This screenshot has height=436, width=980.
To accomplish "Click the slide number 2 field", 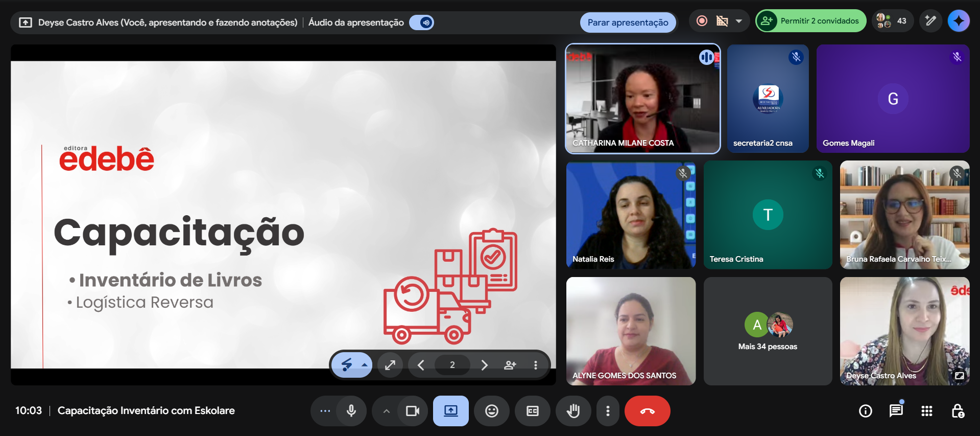I will pyautogui.click(x=452, y=365).
